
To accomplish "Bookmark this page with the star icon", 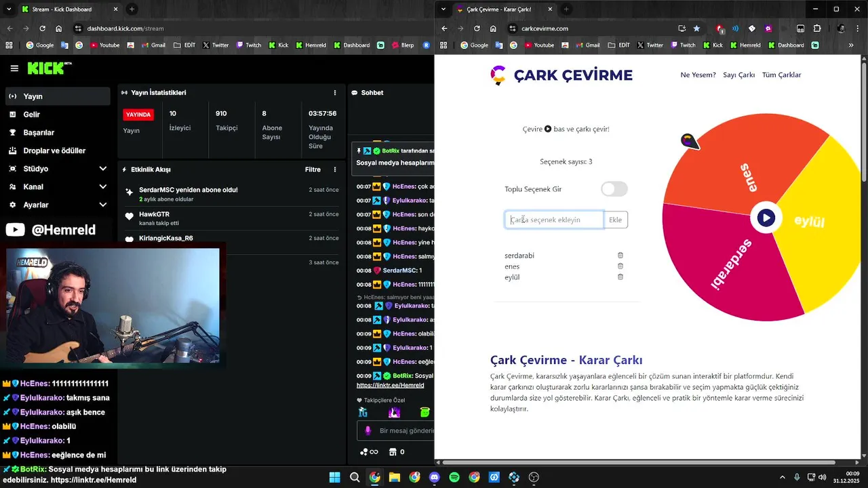I will pos(696,28).
